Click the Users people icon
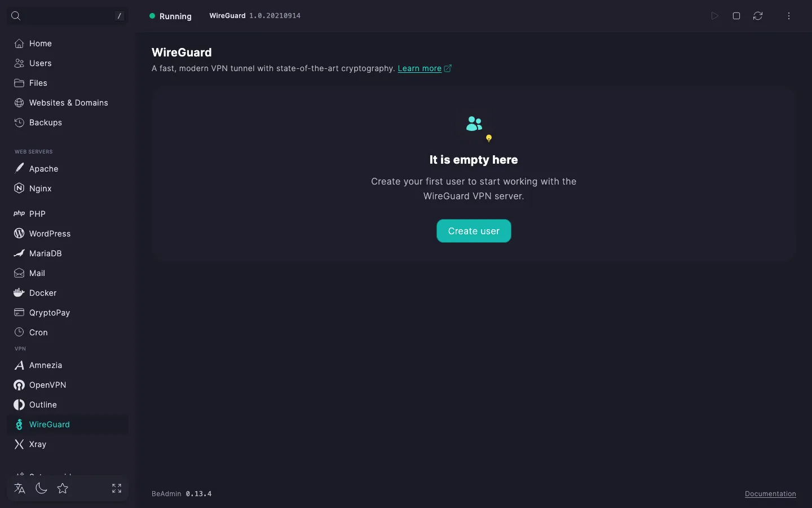The width and height of the screenshot is (812, 508). pyautogui.click(x=19, y=63)
